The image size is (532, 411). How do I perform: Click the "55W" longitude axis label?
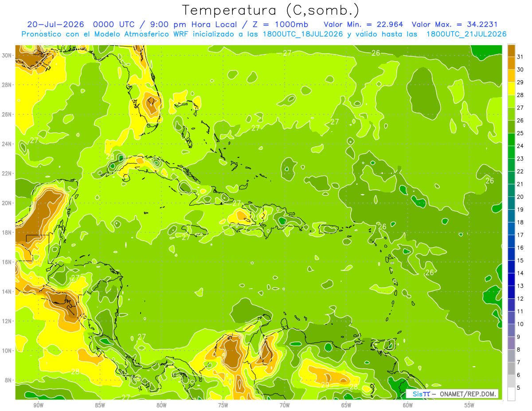tap(469, 405)
